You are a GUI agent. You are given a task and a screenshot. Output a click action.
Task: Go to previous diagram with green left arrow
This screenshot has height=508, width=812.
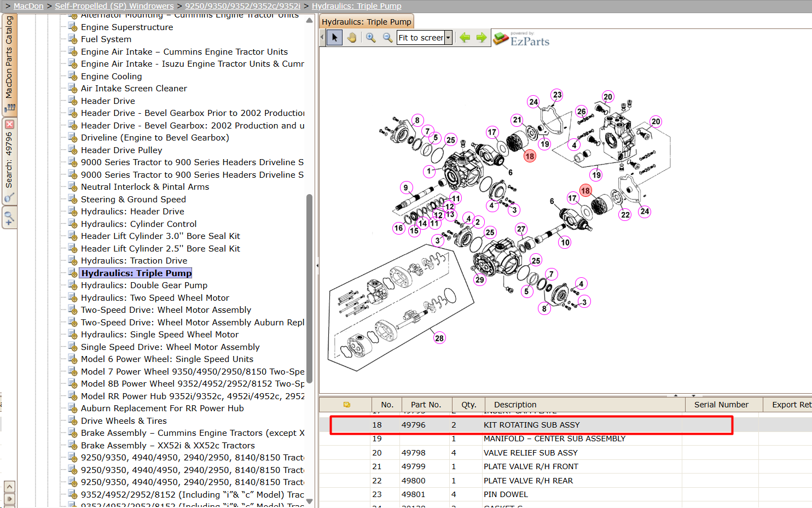tap(465, 38)
